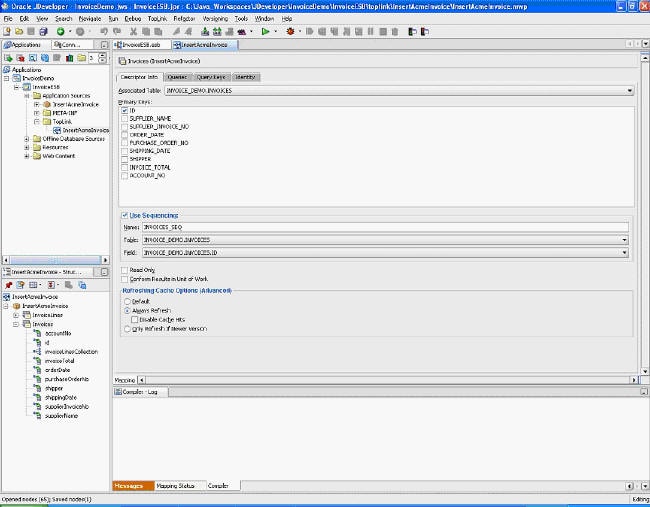Click the second-to-last main toolbar icon
The image size is (650, 507).
(412, 32)
